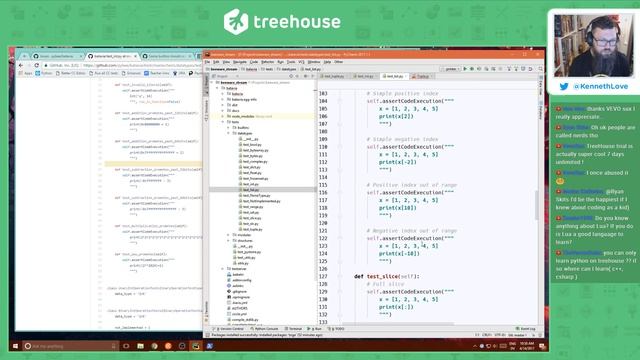Switch to the second editor tab
The width and height of the screenshot is (640, 360).
[x=364, y=76]
